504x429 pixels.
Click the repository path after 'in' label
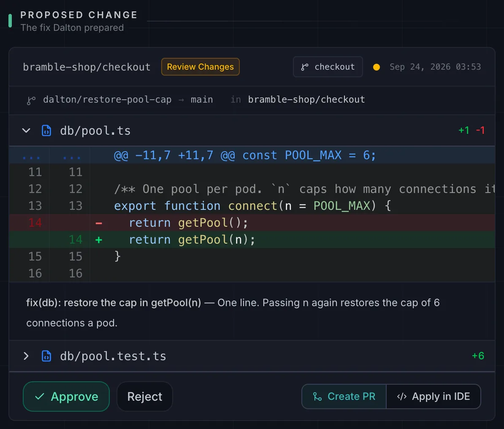(306, 100)
